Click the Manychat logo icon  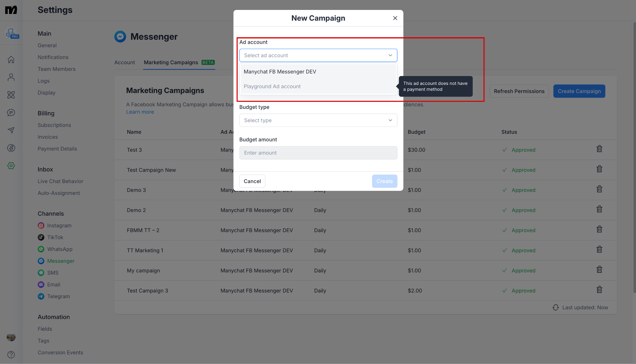point(11,10)
